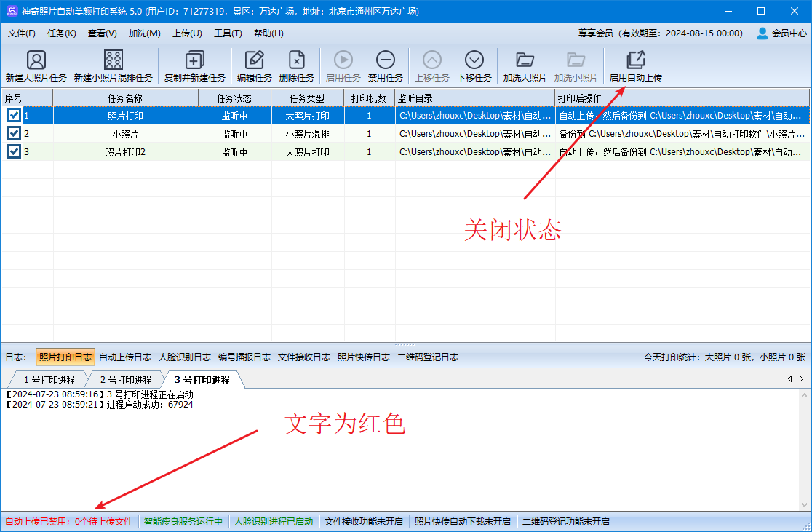Viewport: 812px width, 532px height.
Task: Show the 二维码登记日志 log
Action: (428, 357)
